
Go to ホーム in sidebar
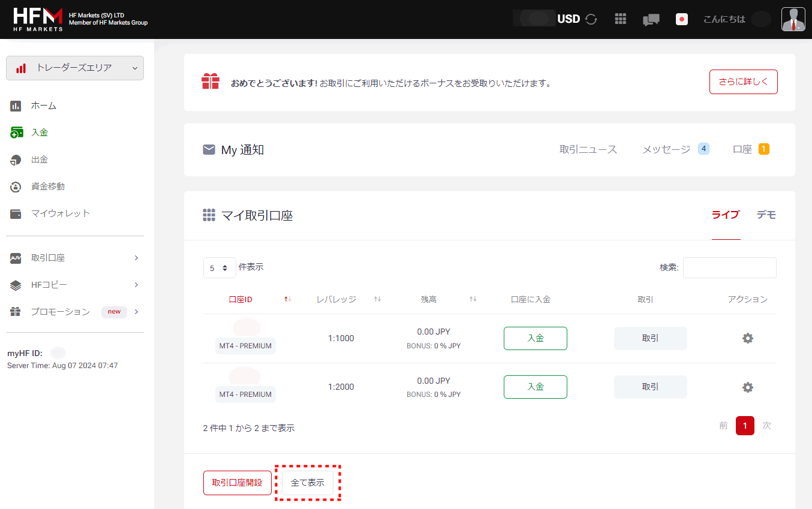pos(44,106)
